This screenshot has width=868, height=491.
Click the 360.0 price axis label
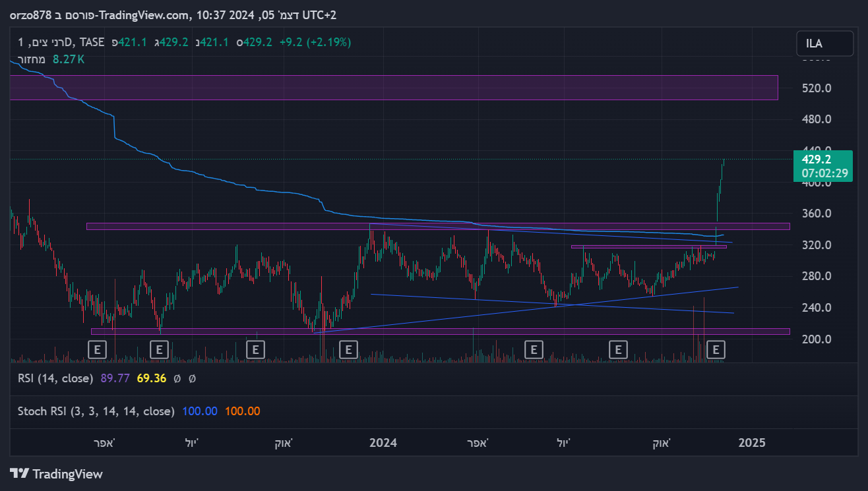pos(817,214)
